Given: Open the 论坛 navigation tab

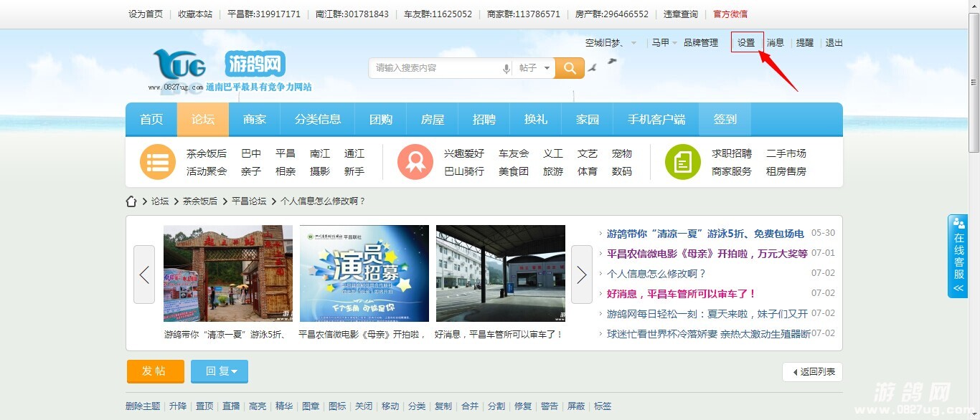Looking at the screenshot, I should click(x=203, y=120).
